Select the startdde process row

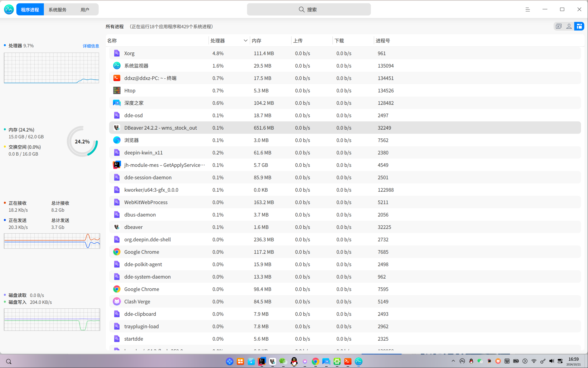point(345,339)
